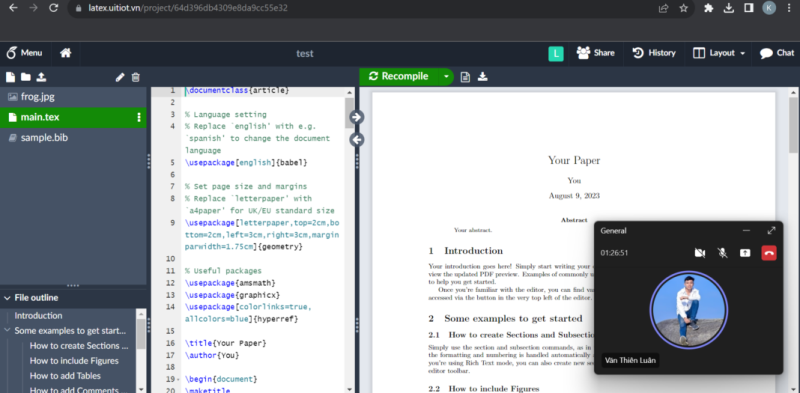Click 'Your Paper' title in PDF preview

pyautogui.click(x=574, y=160)
